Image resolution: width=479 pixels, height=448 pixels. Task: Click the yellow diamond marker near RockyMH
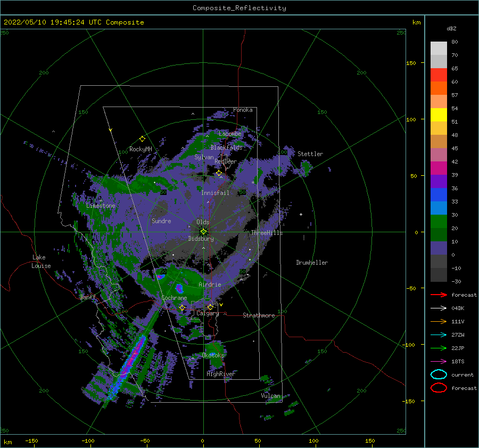click(x=142, y=139)
